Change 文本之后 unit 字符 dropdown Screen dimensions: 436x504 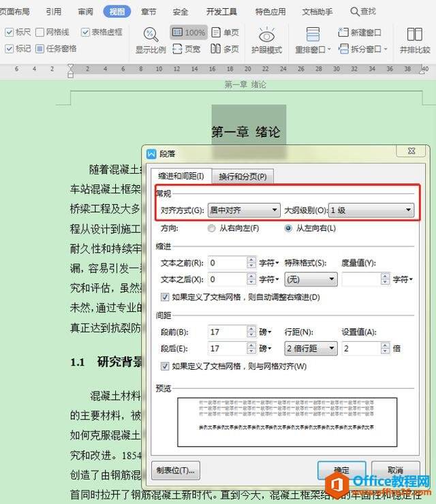[269, 279]
